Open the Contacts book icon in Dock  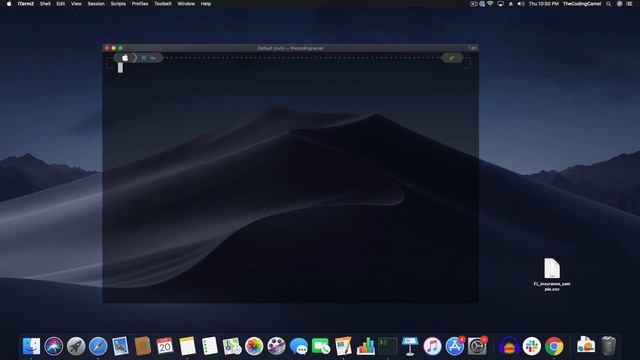(142, 346)
